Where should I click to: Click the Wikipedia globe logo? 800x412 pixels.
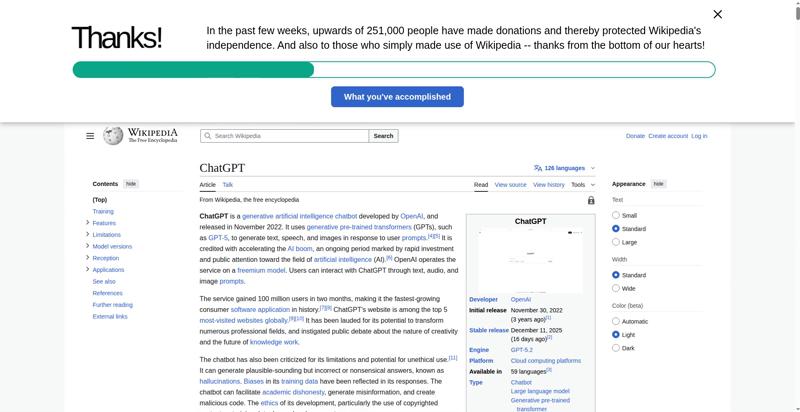pyautogui.click(x=113, y=136)
